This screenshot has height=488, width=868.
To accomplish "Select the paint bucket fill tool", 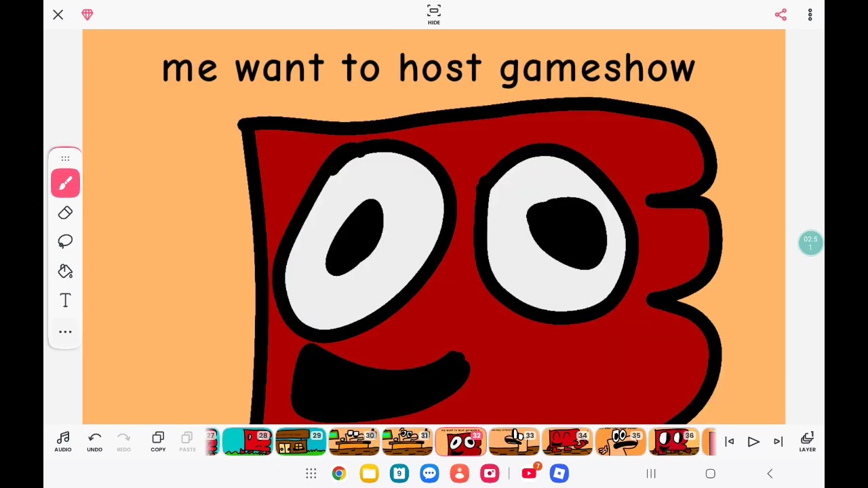I will point(65,271).
